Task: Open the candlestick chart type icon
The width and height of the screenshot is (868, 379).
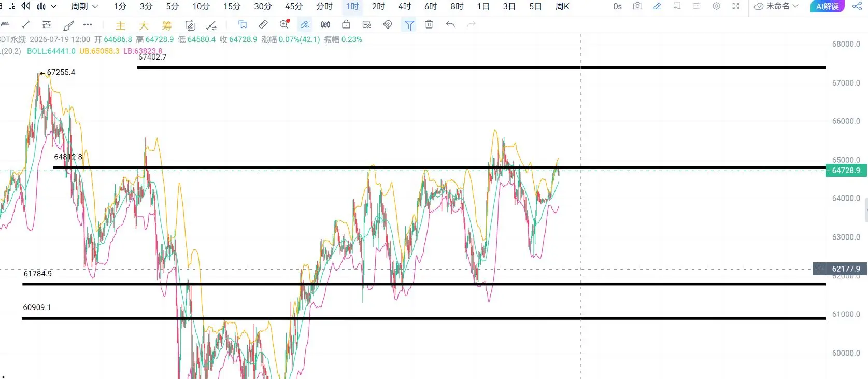Action: [41, 6]
